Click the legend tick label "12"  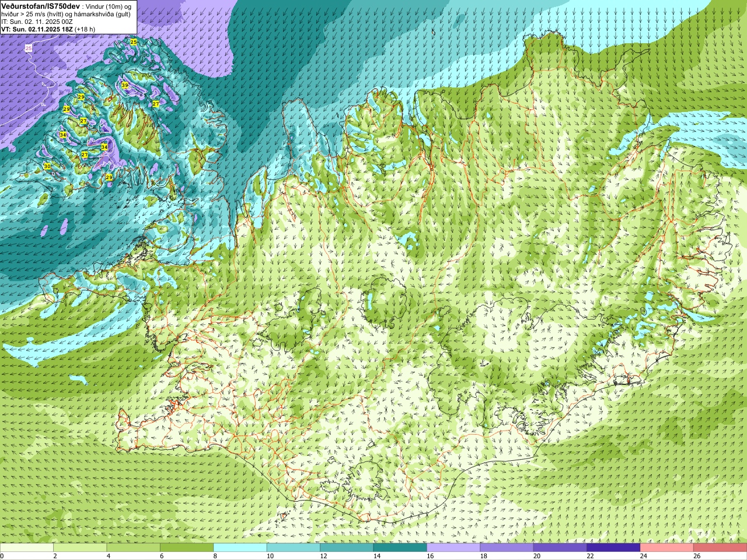[323, 556]
